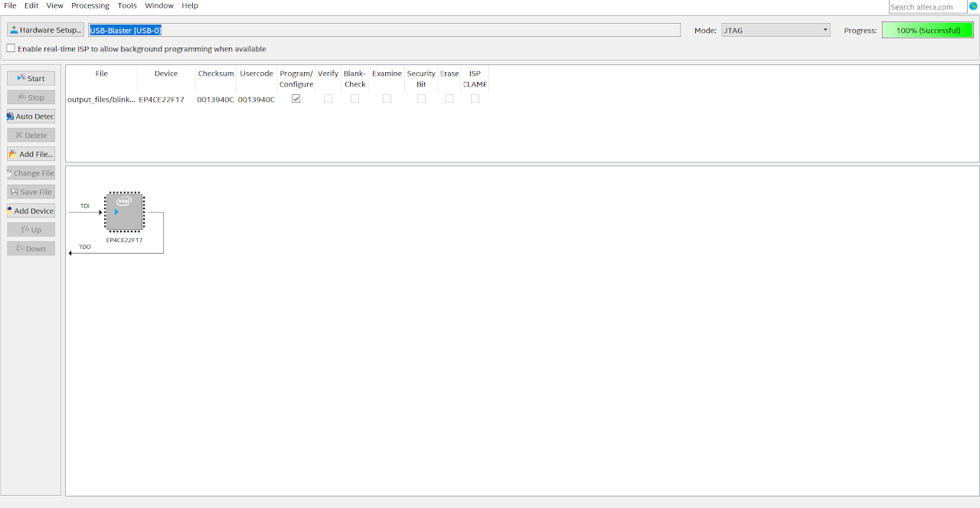Click the Save File button
This screenshot has width=980, height=508.
31,192
